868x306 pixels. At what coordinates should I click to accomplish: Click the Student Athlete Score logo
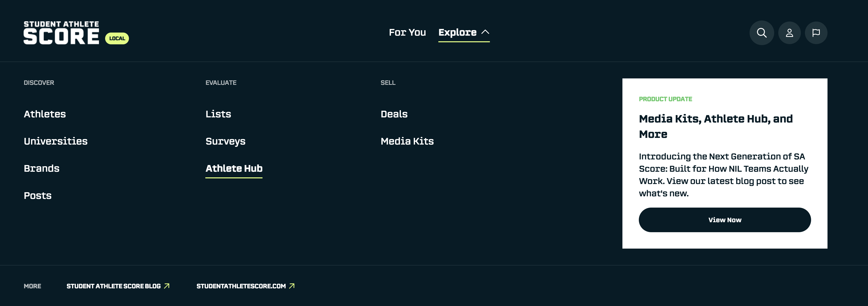[x=61, y=33]
